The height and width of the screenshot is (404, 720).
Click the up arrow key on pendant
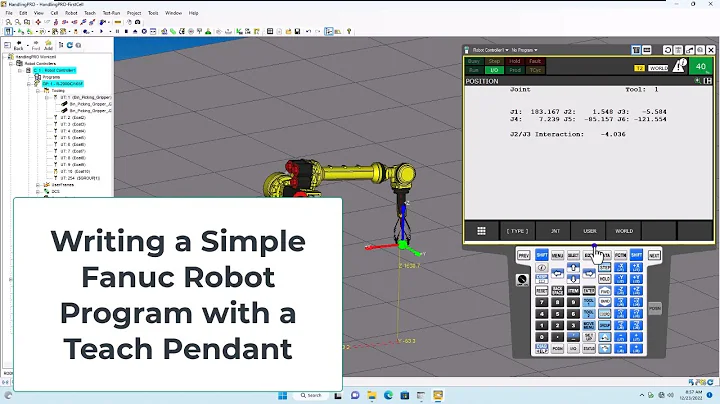click(x=573, y=267)
